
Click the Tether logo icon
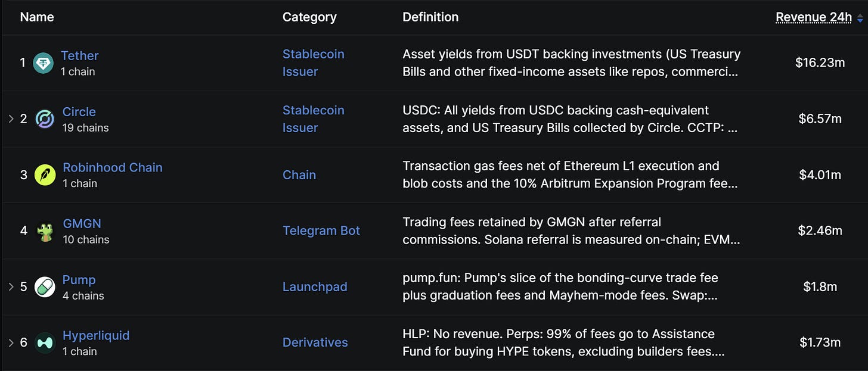(x=43, y=63)
